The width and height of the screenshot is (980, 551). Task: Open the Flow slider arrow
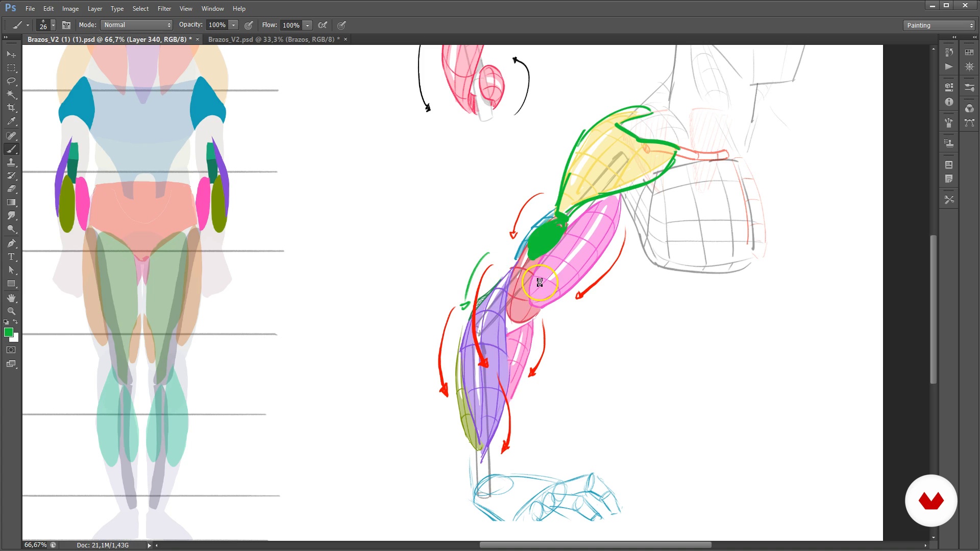coord(308,25)
